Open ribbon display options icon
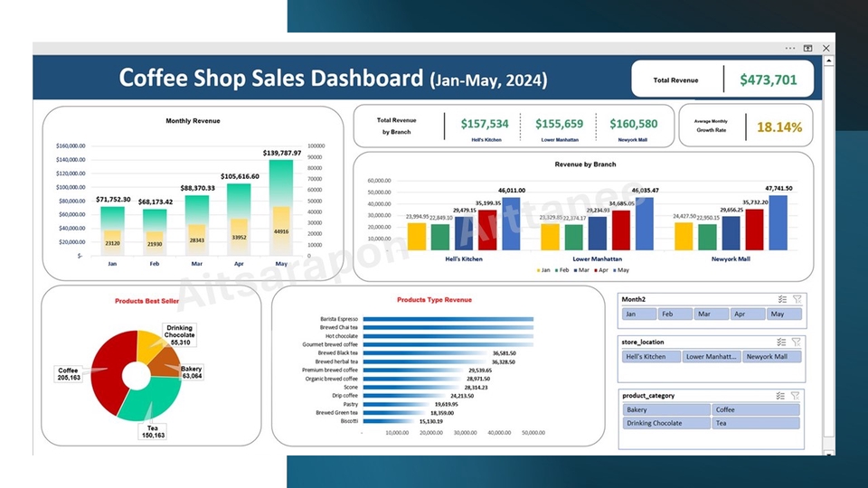This screenshot has width=868, height=488. click(807, 48)
